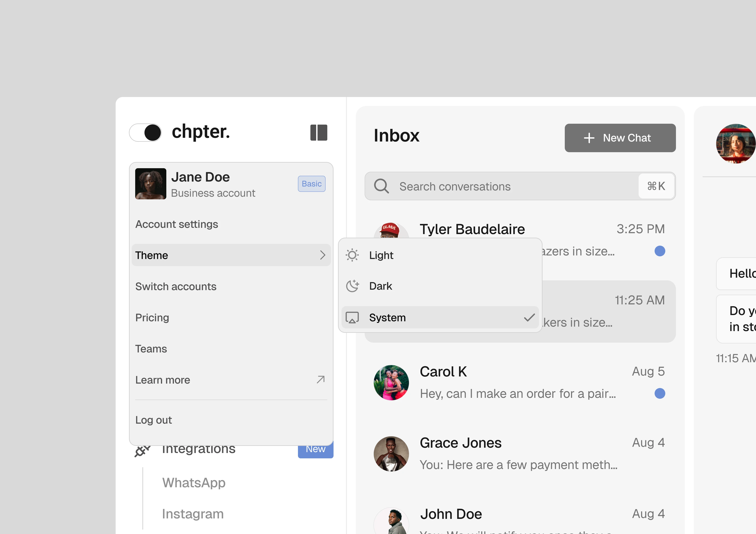This screenshot has height=534, width=756.
Task: Open the Switch accounts menu entry
Action: [x=176, y=286]
